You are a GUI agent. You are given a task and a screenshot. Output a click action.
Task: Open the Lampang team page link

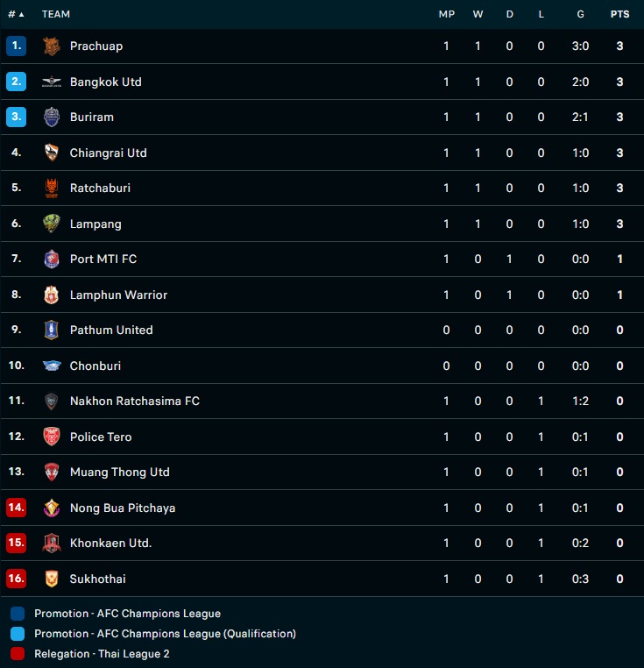(x=96, y=224)
